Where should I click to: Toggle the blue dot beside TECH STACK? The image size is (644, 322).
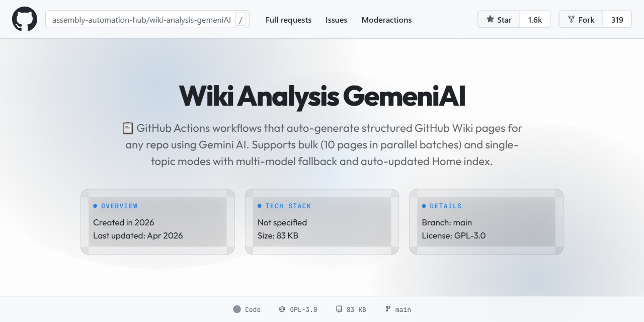coord(260,206)
